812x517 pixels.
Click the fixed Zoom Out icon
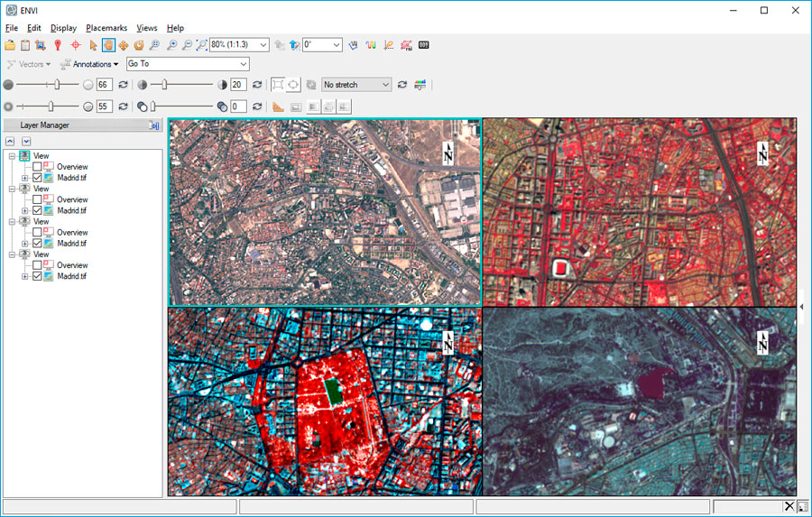[187, 45]
